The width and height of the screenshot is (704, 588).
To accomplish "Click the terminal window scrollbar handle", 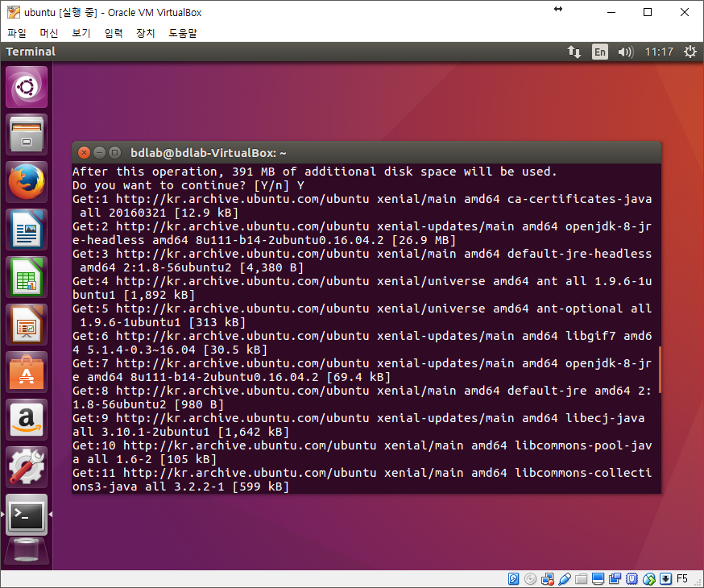I will pyautogui.click(x=659, y=370).
